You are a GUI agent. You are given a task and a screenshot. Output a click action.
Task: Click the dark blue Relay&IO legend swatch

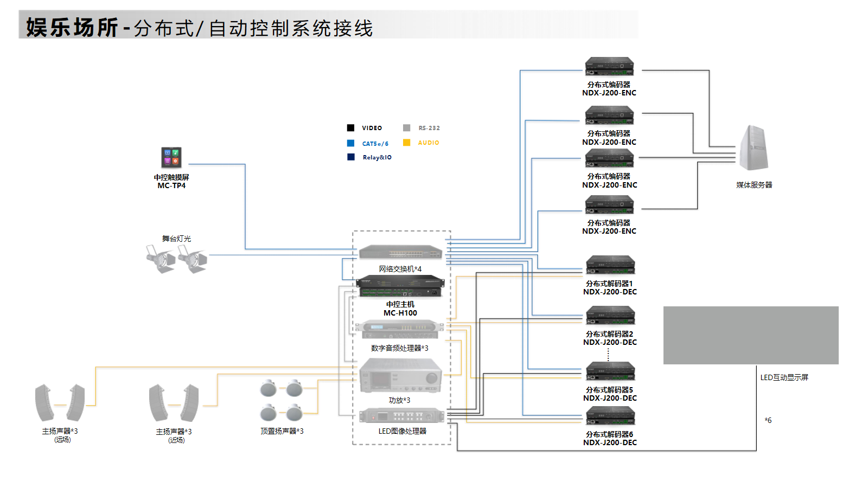tap(350, 157)
